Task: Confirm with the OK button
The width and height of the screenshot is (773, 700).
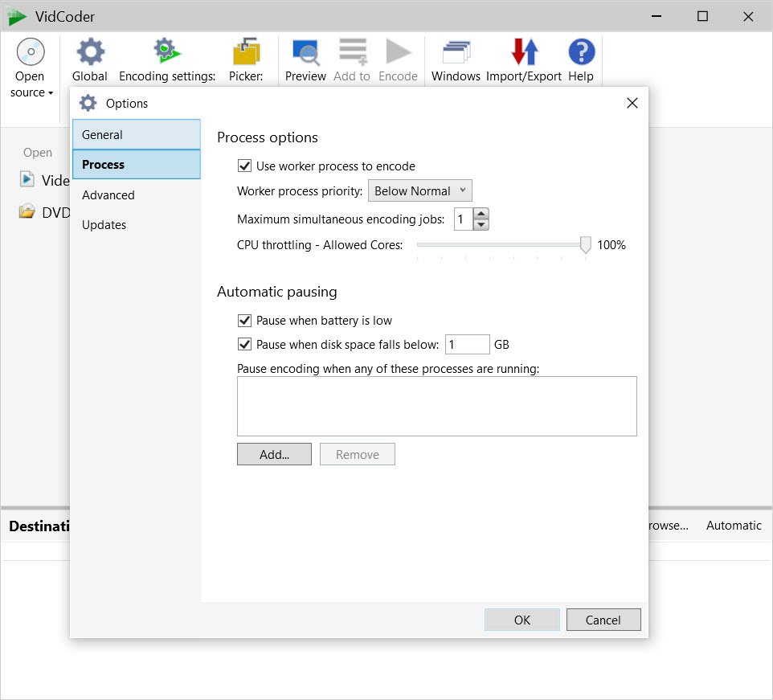Action: coord(522,620)
